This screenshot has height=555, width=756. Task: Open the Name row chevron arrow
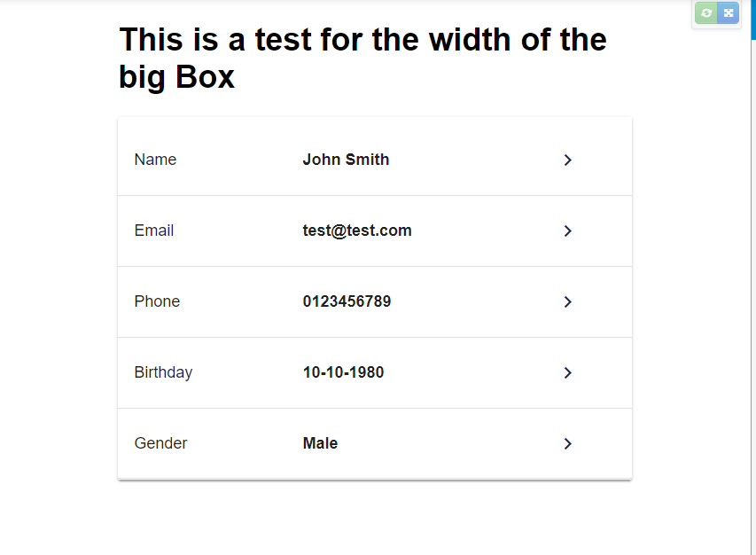pos(568,160)
